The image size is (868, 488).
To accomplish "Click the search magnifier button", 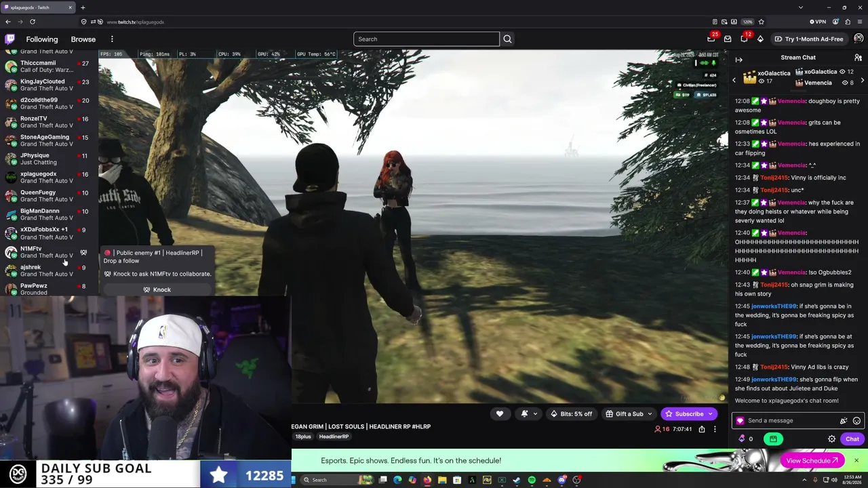I will (x=507, y=39).
